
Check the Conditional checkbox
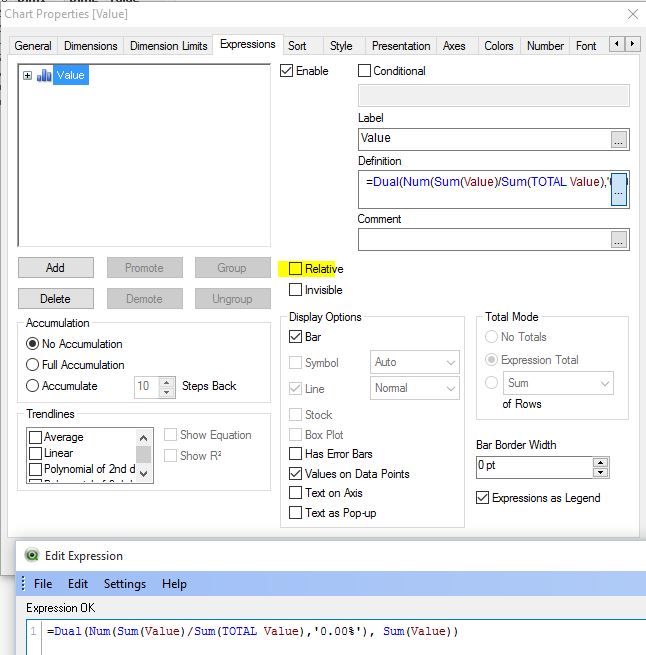coord(364,71)
